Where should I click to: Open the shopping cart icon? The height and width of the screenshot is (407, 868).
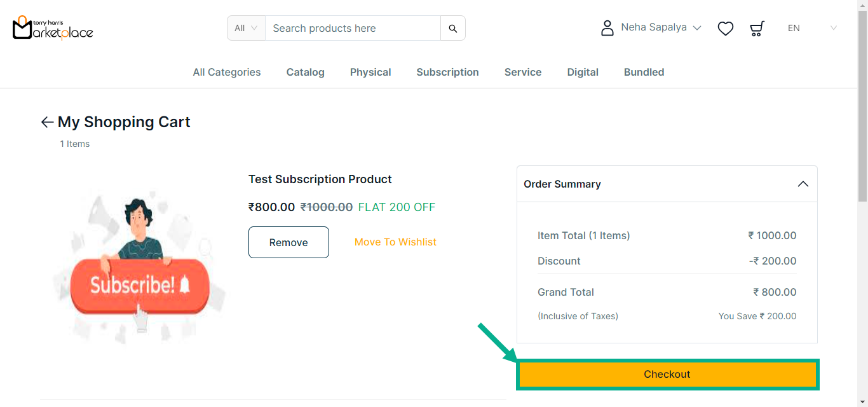757,28
